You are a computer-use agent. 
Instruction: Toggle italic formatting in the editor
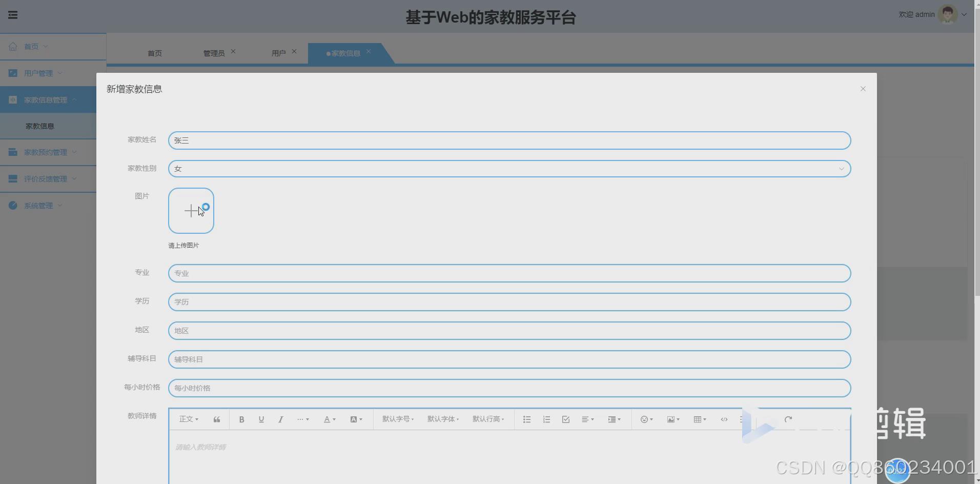click(281, 419)
